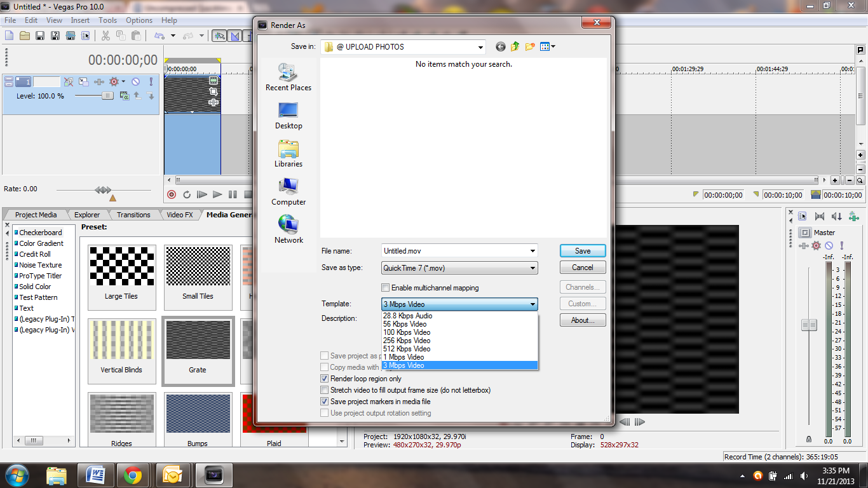Click the New project icon in toolbar
The image size is (868, 488).
pyautogui.click(x=9, y=36)
